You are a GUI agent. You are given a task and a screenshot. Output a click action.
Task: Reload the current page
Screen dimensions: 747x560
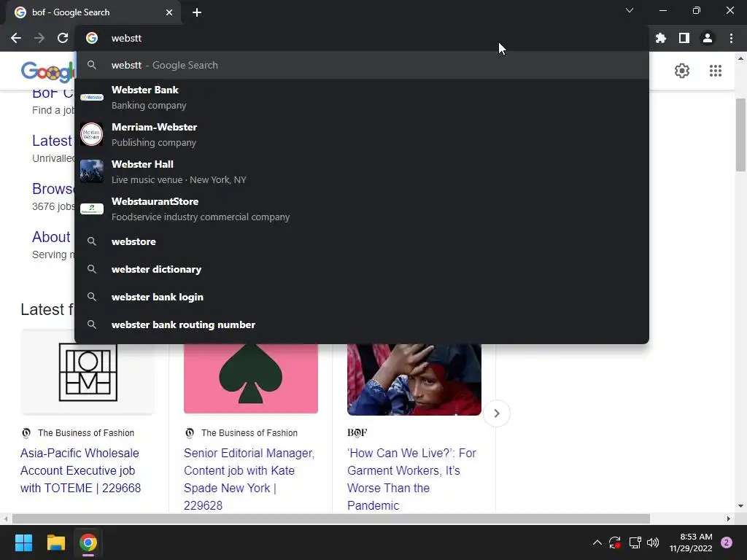tap(63, 38)
